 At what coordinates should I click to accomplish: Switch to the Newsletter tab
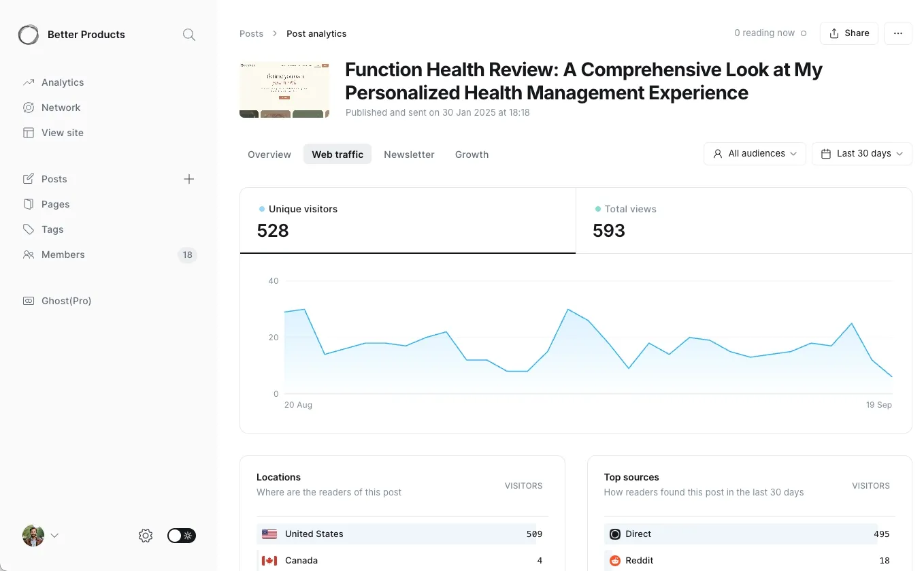coord(409,154)
